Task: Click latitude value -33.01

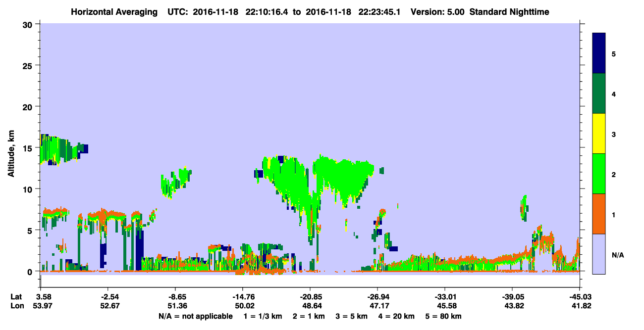Action: tap(445, 296)
